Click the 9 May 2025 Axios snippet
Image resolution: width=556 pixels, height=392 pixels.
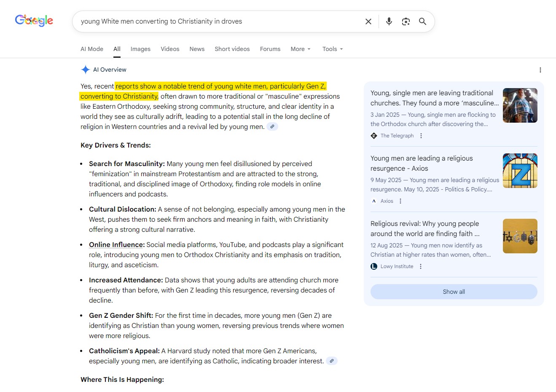coord(435,185)
